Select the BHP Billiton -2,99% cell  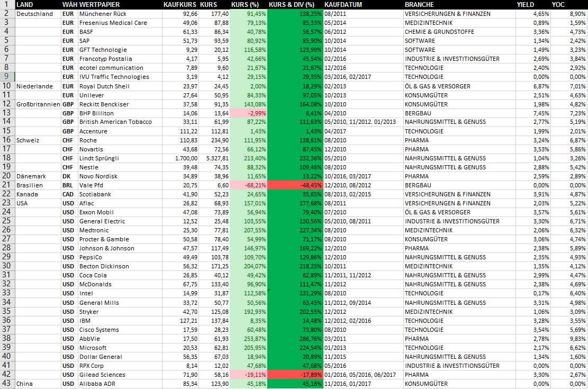pos(248,113)
